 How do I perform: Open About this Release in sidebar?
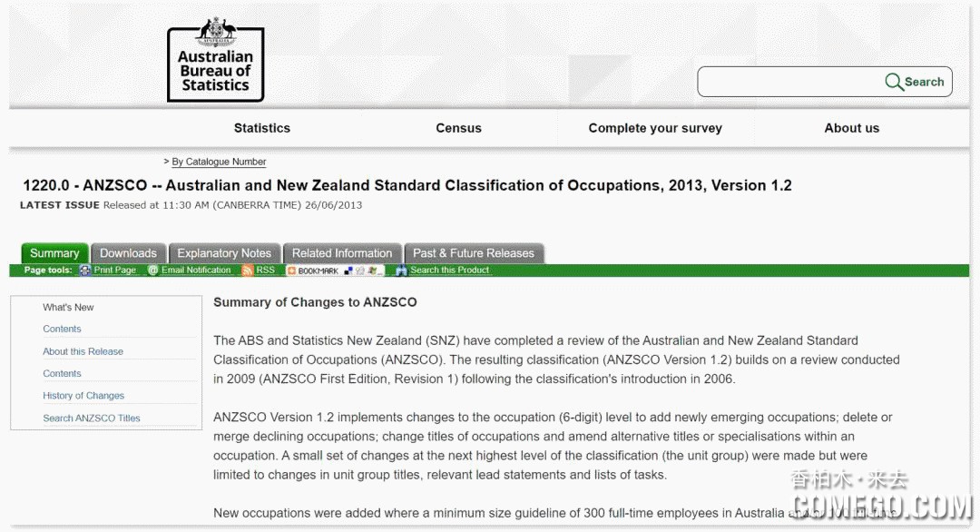[83, 351]
